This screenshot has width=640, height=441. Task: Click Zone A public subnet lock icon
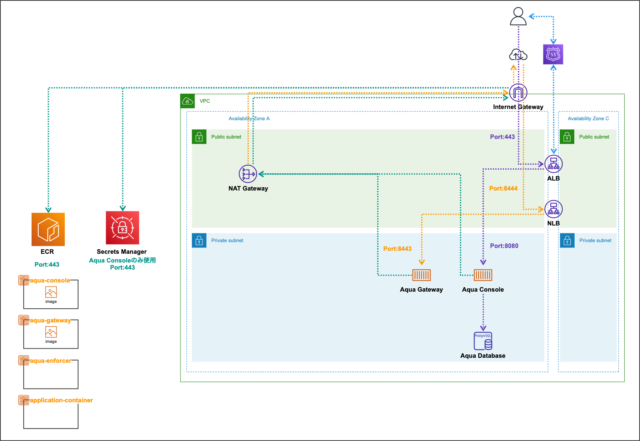click(x=199, y=137)
